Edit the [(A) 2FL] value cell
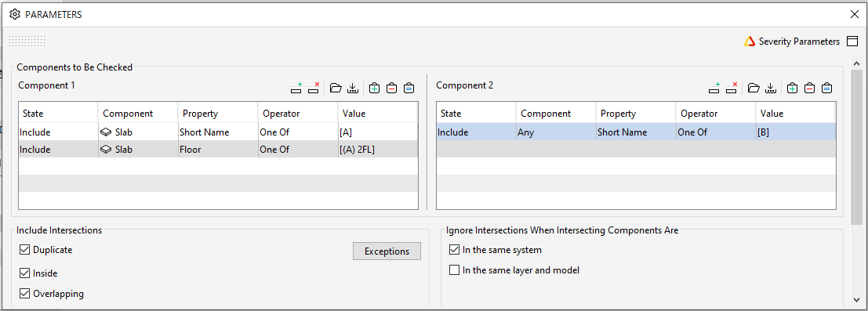This screenshot has width=868, height=311. pyautogui.click(x=377, y=150)
